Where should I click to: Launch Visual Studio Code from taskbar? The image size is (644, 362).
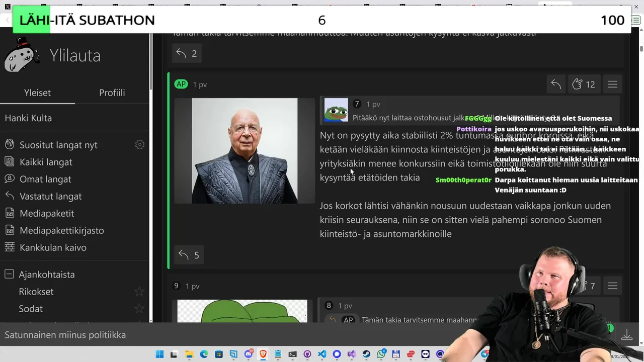click(322, 354)
